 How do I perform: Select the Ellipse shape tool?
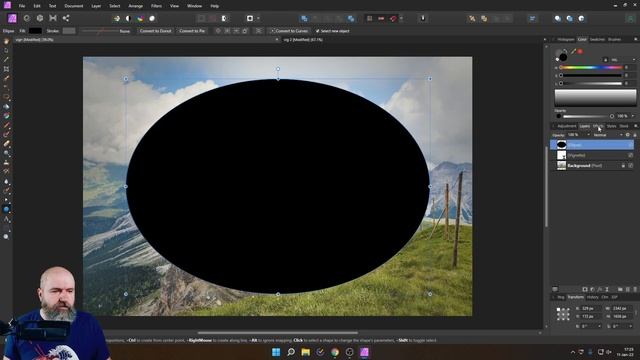[x=6, y=209]
